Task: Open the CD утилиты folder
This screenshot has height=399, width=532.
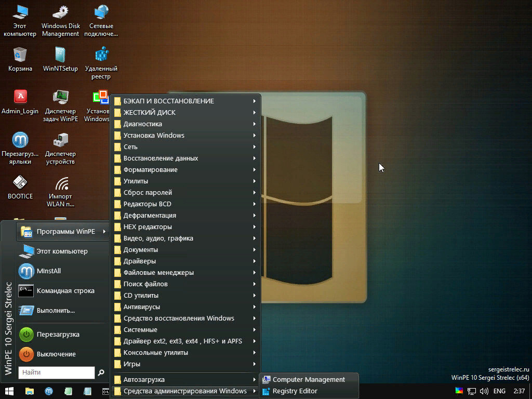Action: coord(185,296)
